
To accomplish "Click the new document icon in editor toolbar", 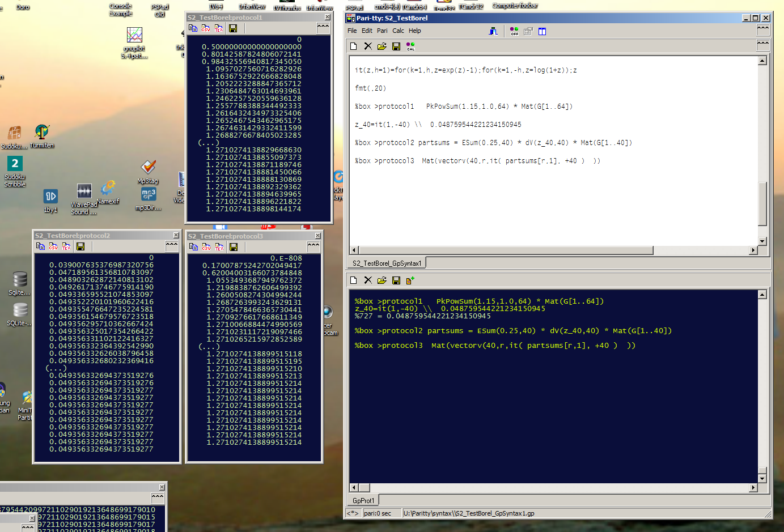I will pyautogui.click(x=354, y=46).
